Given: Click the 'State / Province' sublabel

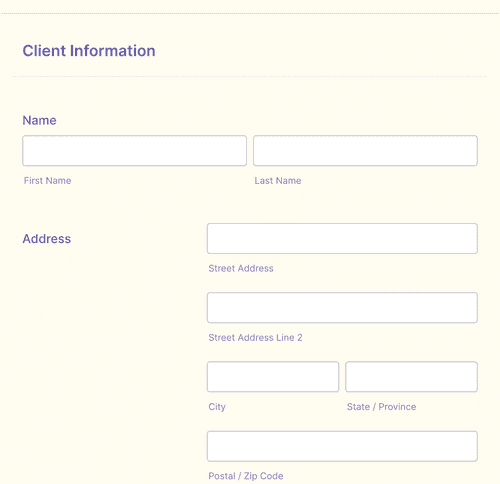Looking at the screenshot, I should [x=381, y=407].
